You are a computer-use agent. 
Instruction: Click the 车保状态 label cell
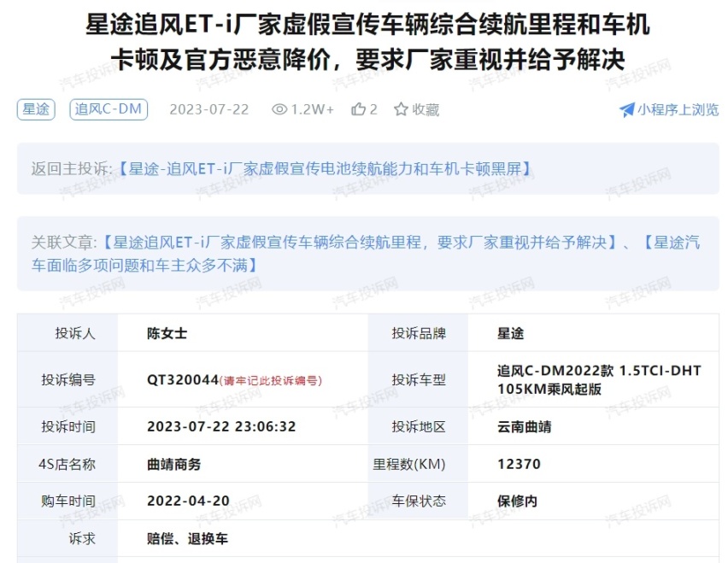[x=419, y=501]
